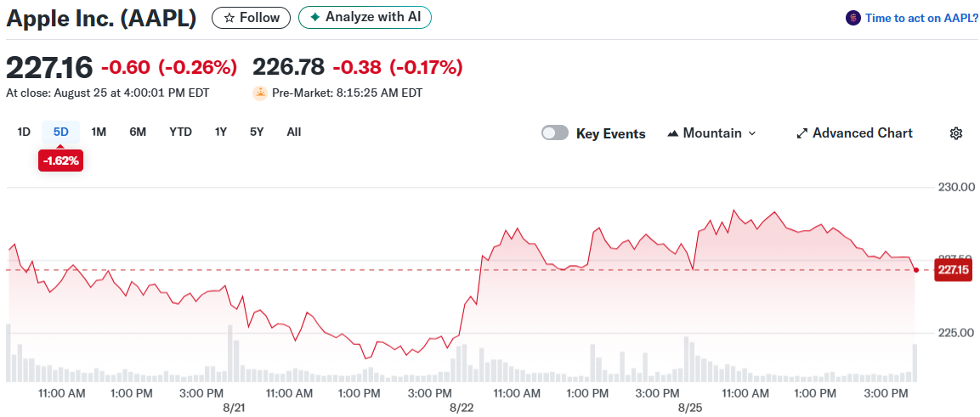Click the expand arrows icon beside Advanced Chart

(x=802, y=133)
